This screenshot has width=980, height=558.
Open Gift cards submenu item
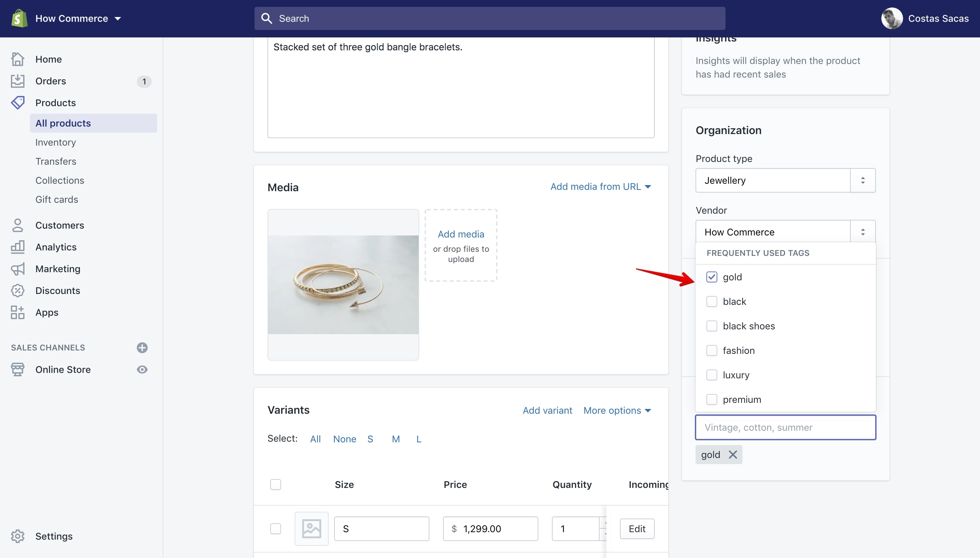pos(57,199)
